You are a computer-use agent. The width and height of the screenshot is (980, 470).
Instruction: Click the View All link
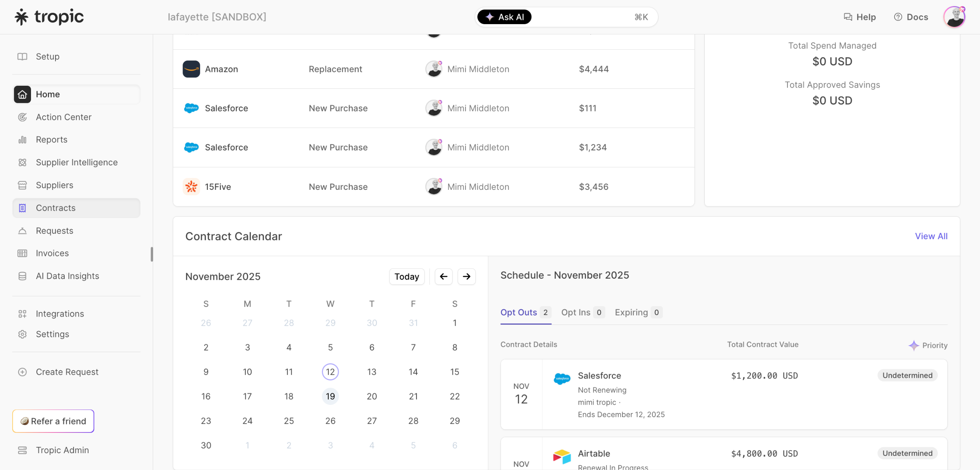pos(931,236)
